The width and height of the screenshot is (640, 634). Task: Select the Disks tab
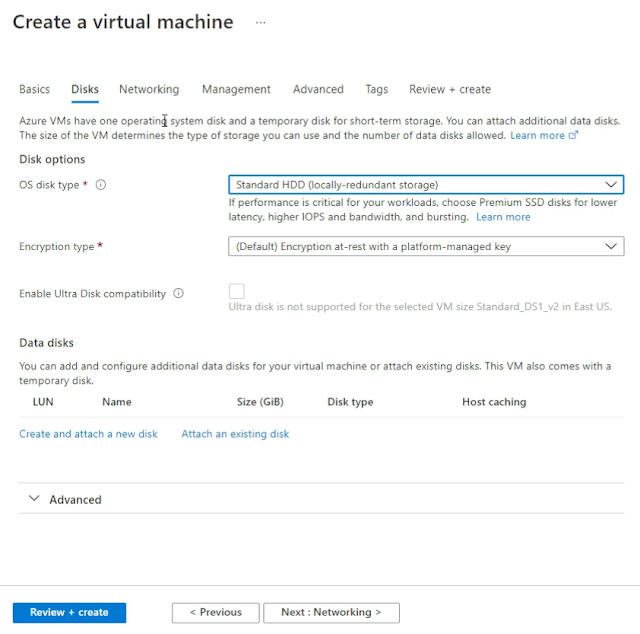click(x=85, y=89)
